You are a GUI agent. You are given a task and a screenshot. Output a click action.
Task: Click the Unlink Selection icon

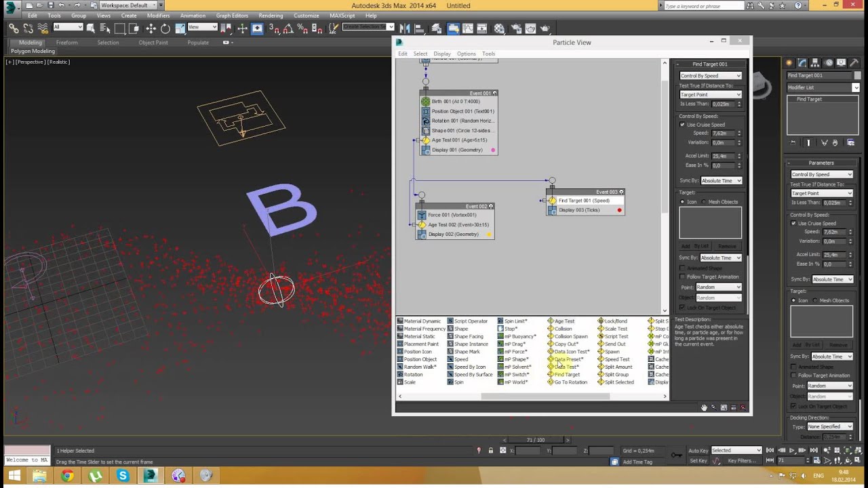pyautogui.click(x=28, y=28)
